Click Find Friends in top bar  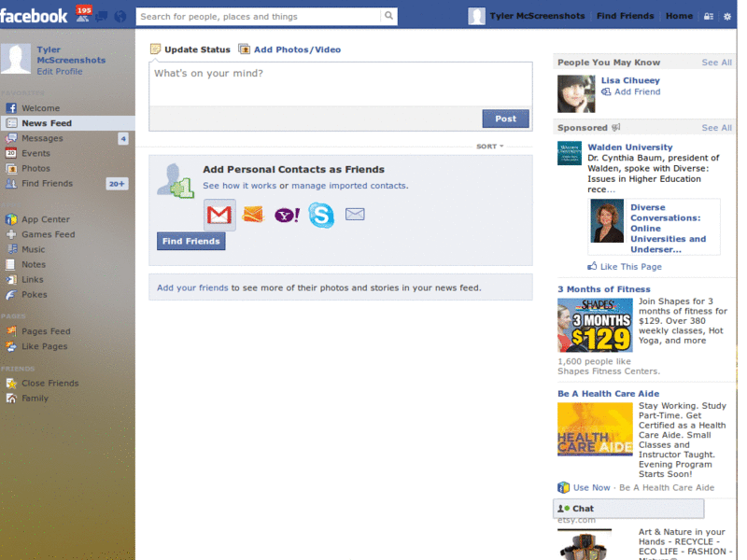[625, 16]
